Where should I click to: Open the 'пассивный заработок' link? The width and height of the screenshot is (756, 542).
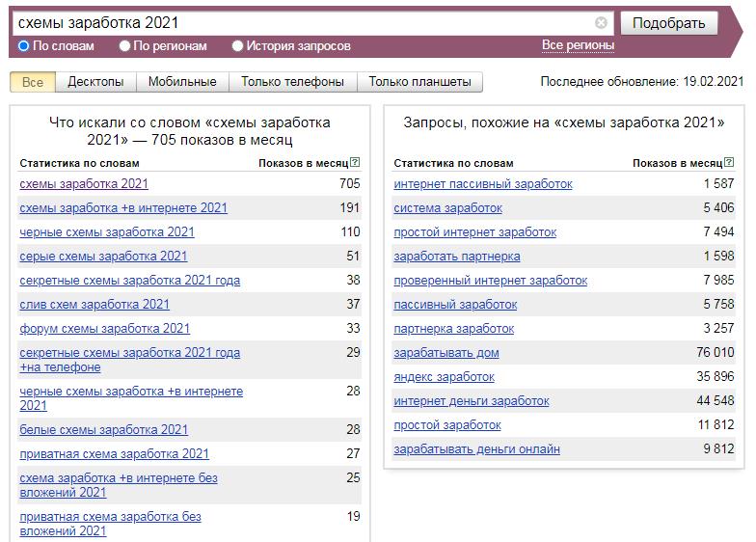pyautogui.click(x=455, y=305)
